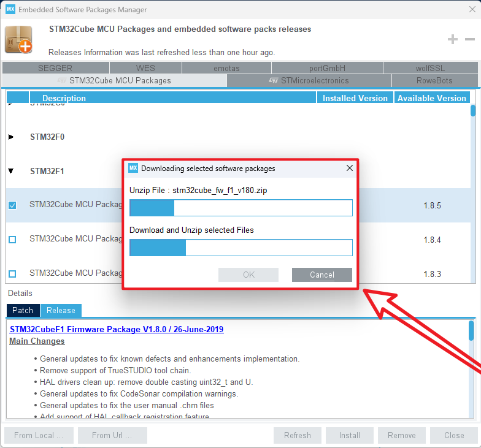Click 'Unzip File : stm32cube_fw_f1_v180.zip' label
The width and height of the screenshot is (481, 448).
tap(198, 190)
